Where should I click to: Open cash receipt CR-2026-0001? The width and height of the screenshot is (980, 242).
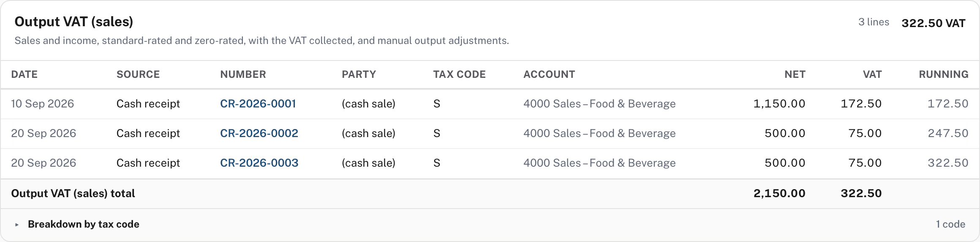pos(258,104)
